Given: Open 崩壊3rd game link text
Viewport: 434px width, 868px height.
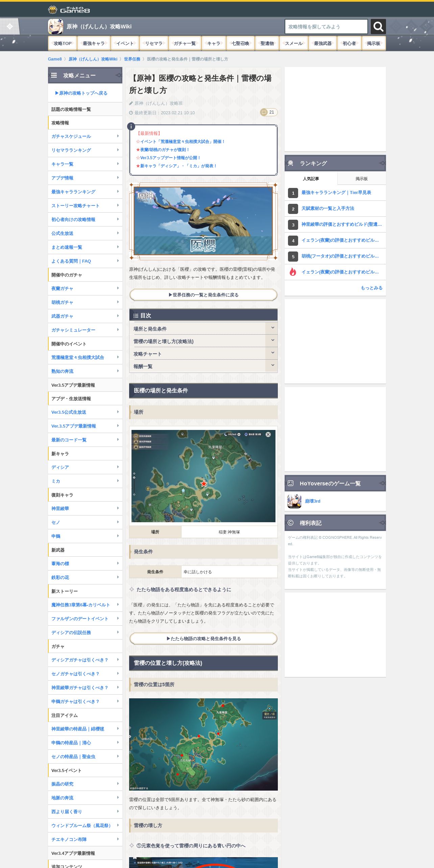Looking at the screenshot, I should (313, 501).
